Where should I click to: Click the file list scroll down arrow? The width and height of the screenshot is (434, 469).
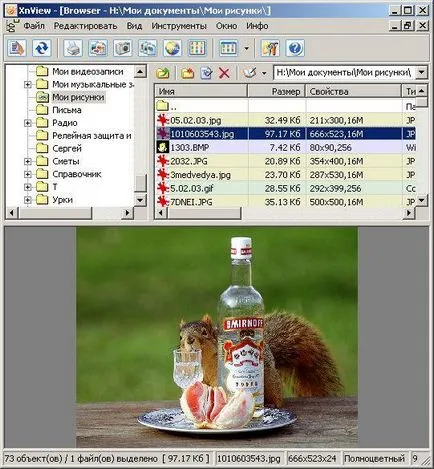[422, 200]
